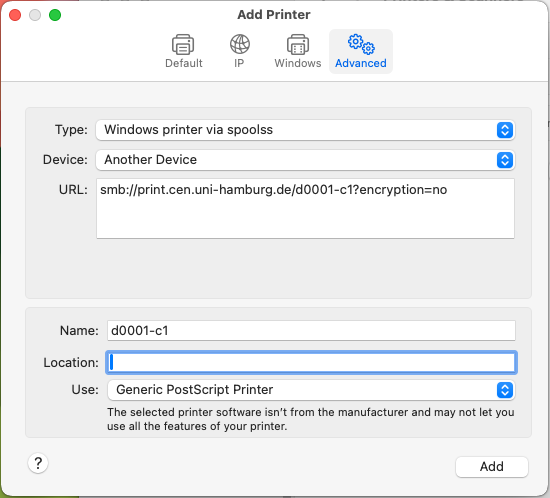Image resolution: width=550 pixels, height=498 pixels.
Task: Select the Advanced gears icon
Action: pyautogui.click(x=361, y=44)
